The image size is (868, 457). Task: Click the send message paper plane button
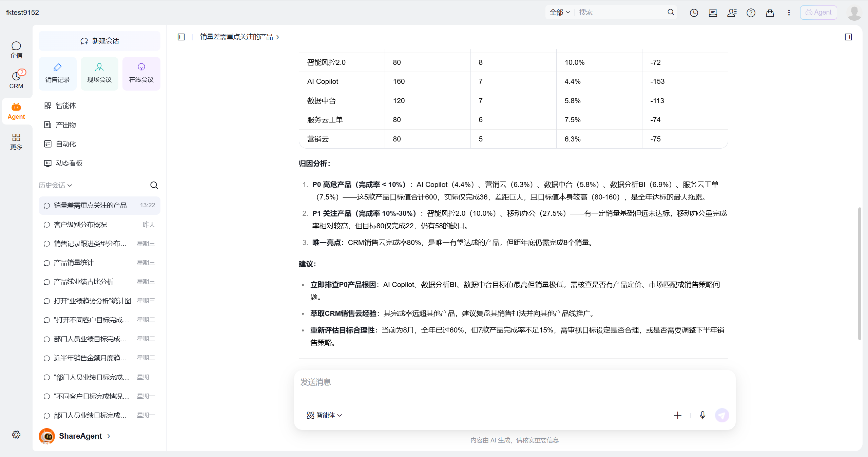722,415
